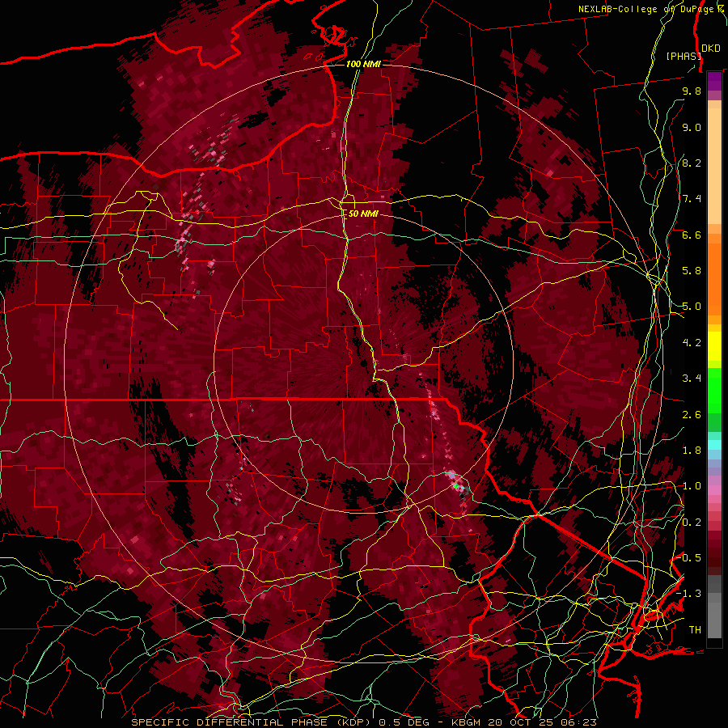728x728 pixels.
Task: Pick the pink segment of the color bar
Action: [x=714, y=490]
